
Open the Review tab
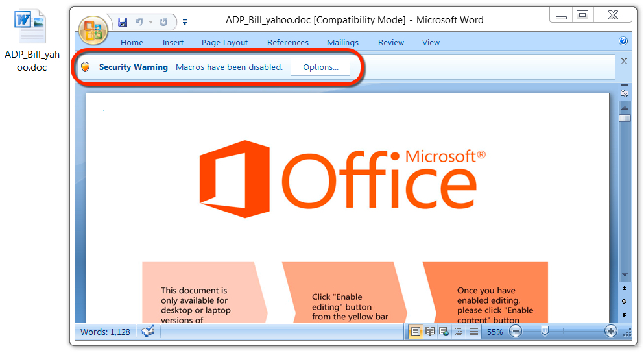tap(391, 42)
